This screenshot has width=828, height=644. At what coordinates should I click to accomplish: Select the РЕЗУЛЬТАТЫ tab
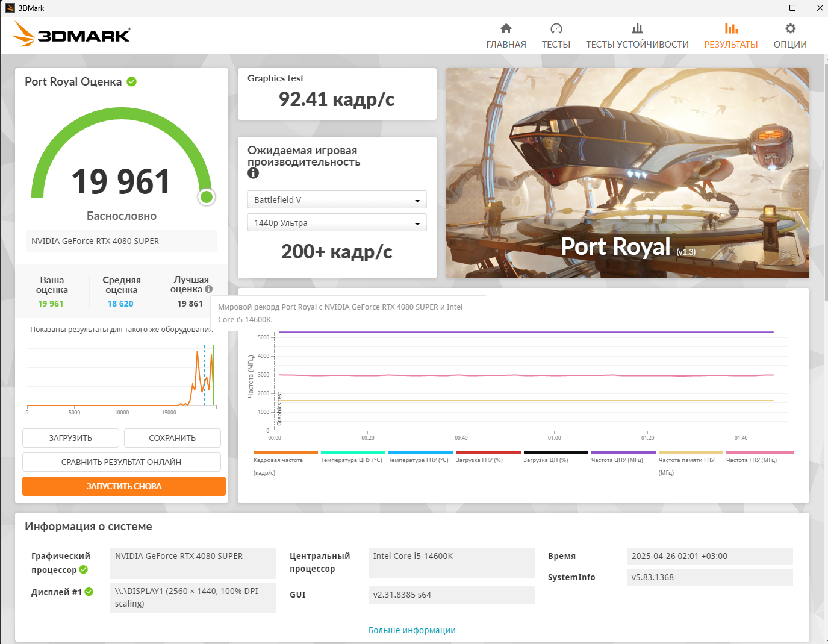(731, 36)
